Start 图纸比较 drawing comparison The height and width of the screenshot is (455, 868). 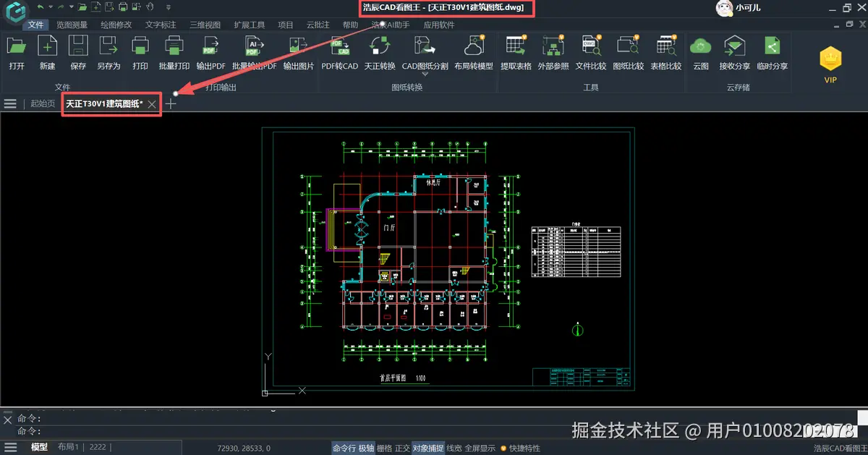coord(629,53)
